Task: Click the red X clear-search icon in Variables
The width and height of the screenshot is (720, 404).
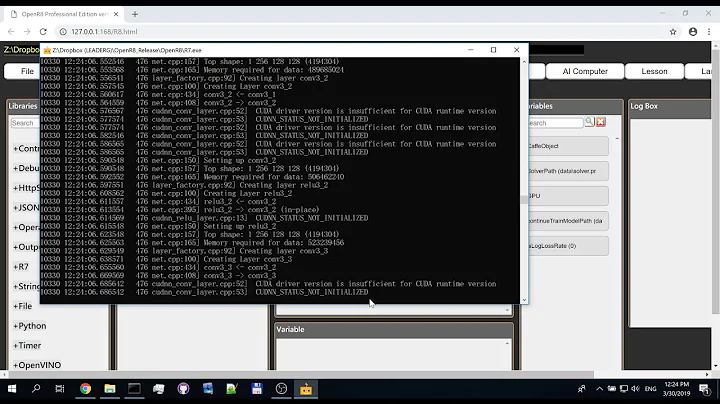Action: click(601, 122)
